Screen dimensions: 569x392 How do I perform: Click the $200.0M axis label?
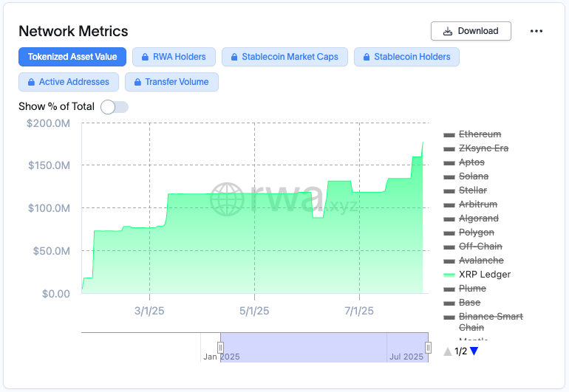pyautogui.click(x=48, y=123)
